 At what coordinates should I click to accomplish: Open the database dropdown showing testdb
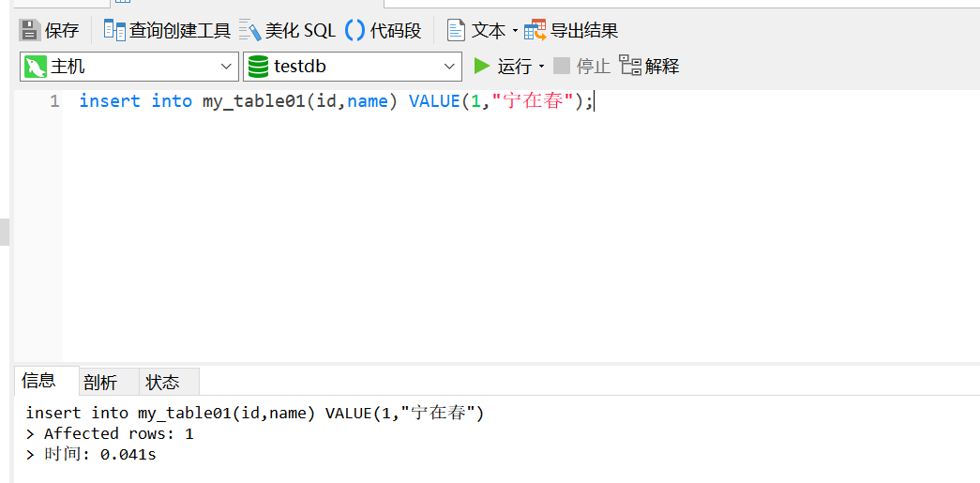(353, 67)
